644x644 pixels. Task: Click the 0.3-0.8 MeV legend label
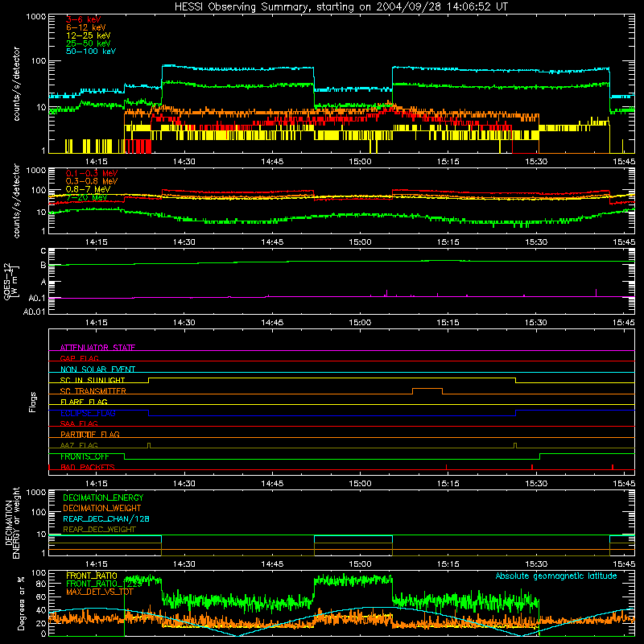click(92, 181)
